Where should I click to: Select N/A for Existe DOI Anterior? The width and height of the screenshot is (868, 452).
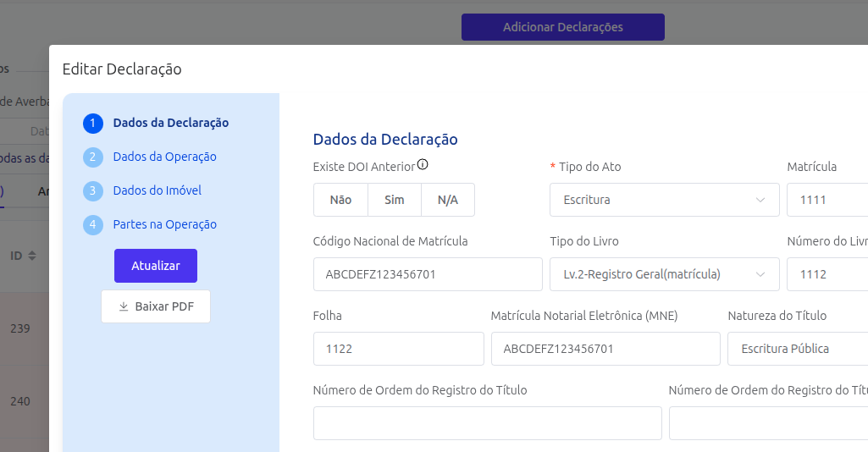448,200
